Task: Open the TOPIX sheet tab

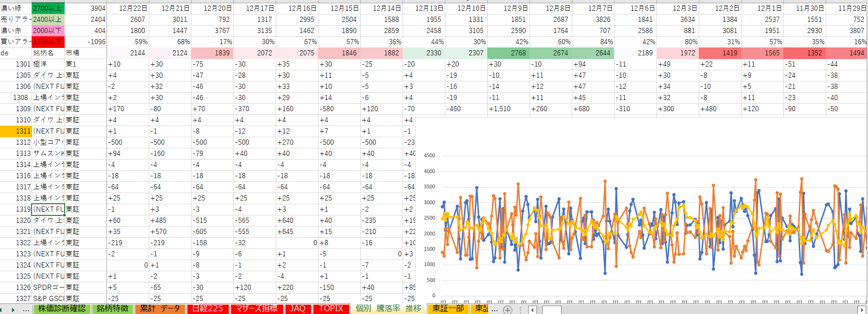Action: tap(331, 309)
